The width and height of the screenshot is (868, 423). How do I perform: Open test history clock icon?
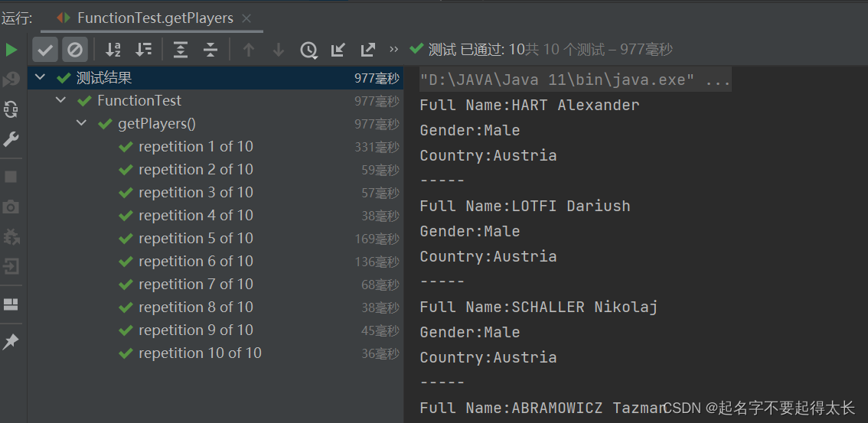point(308,50)
